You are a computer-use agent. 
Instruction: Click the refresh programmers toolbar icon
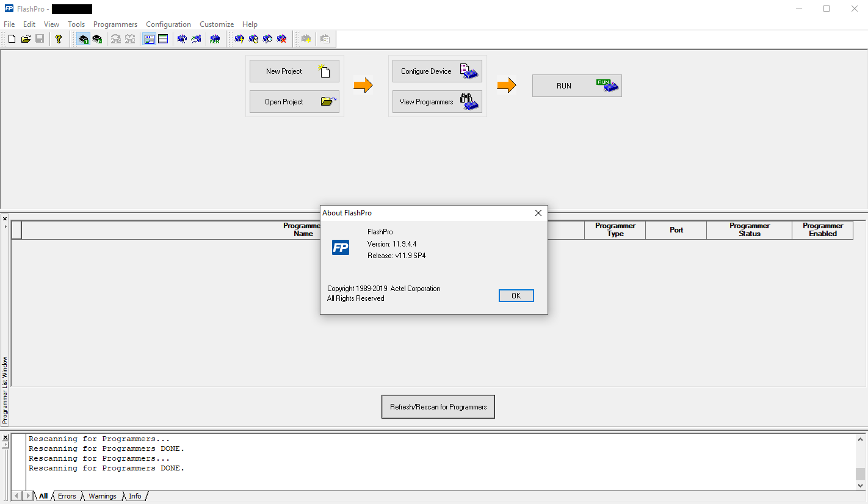[182, 39]
